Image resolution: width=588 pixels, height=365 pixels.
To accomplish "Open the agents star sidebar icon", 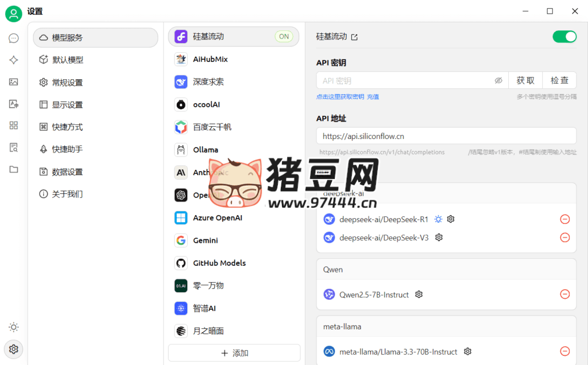I will coord(14,60).
